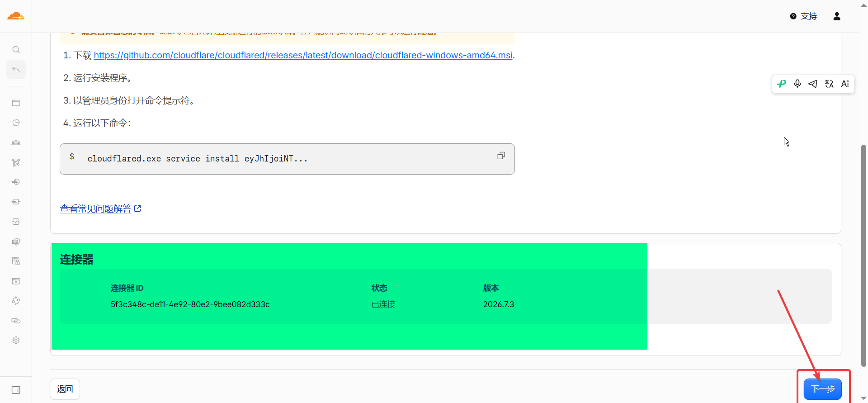Open the sidebar search icon

click(16, 50)
